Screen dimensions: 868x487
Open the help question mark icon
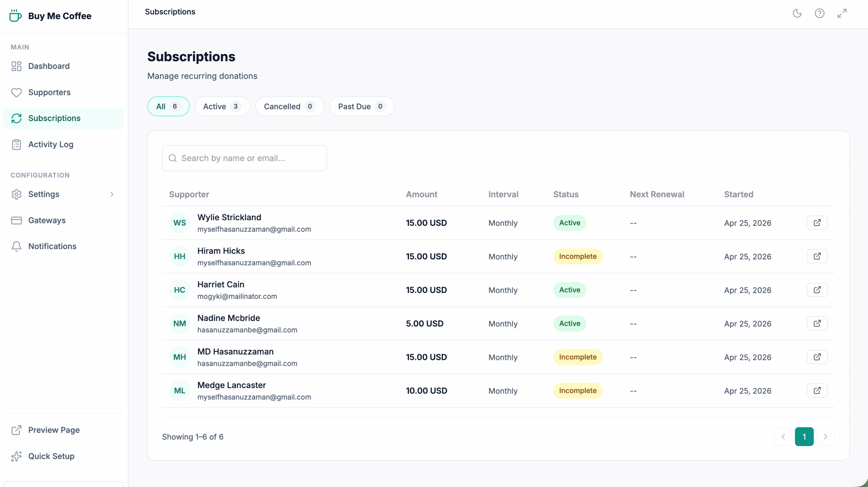[819, 14]
